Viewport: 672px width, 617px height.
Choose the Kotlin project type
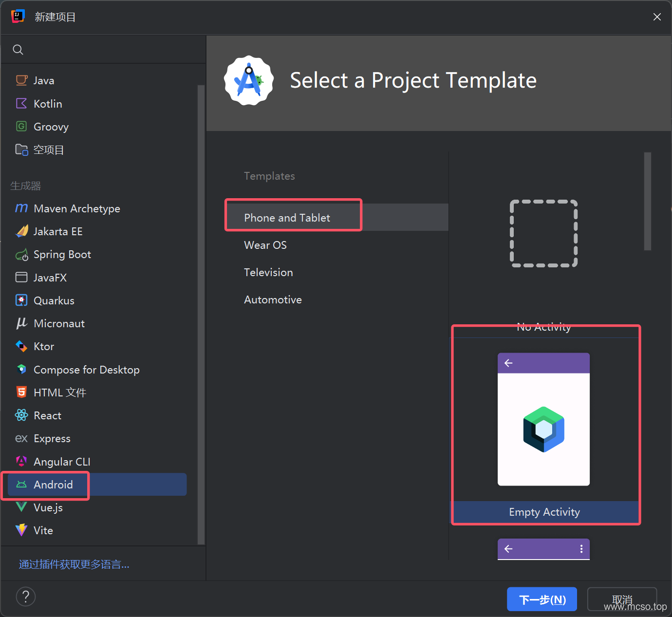click(x=97, y=103)
